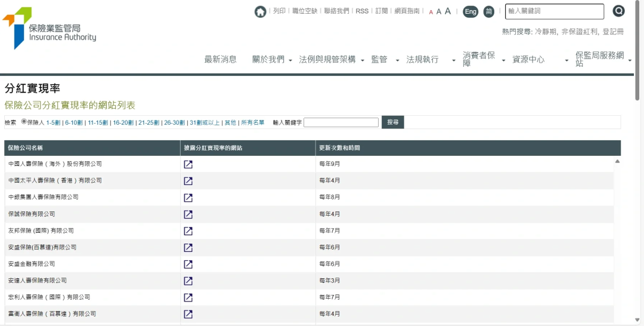This screenshot has height=326, width=644.
Task: Click the Insurance Authority logo
Action: click(x=49, y=28)
